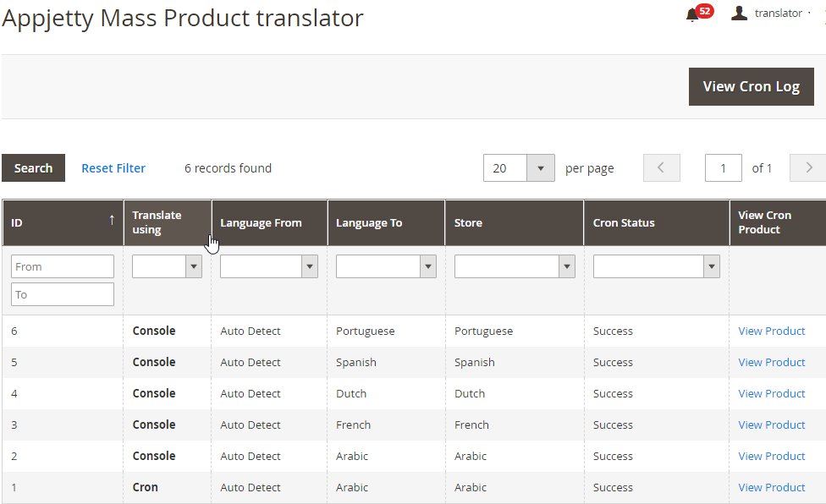Go to the previous page arrow
Viewport: 826px width, 504px height.
661,167
